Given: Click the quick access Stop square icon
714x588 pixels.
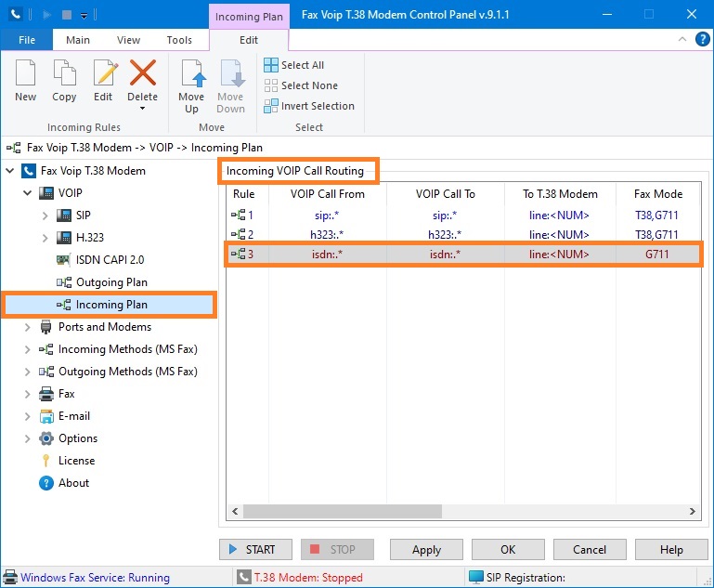Looking at the screenshot, I should click(x=67, y=15).
